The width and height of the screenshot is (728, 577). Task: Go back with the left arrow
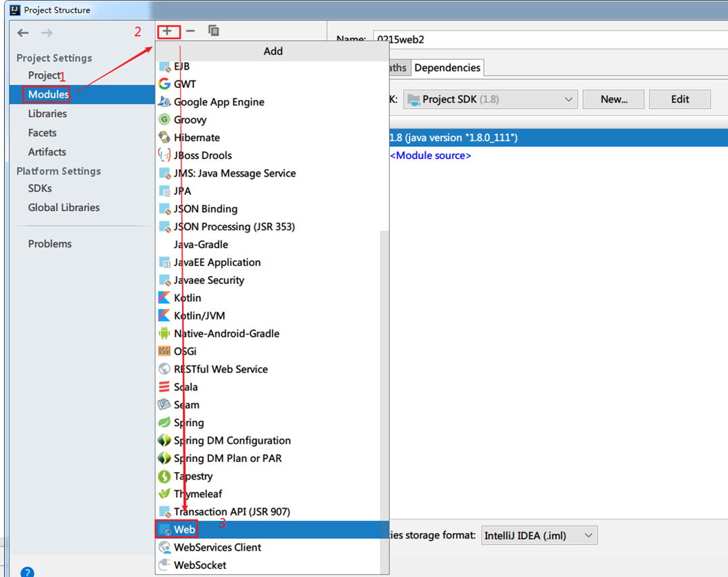pyautogui.click(x=23, y=32)
